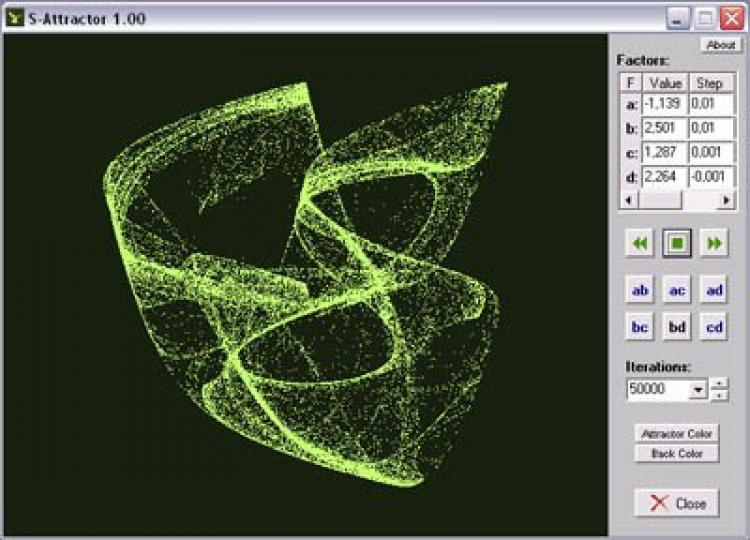Select the ab factor pair button
The image size is (750, 540).
pos(640,290)
